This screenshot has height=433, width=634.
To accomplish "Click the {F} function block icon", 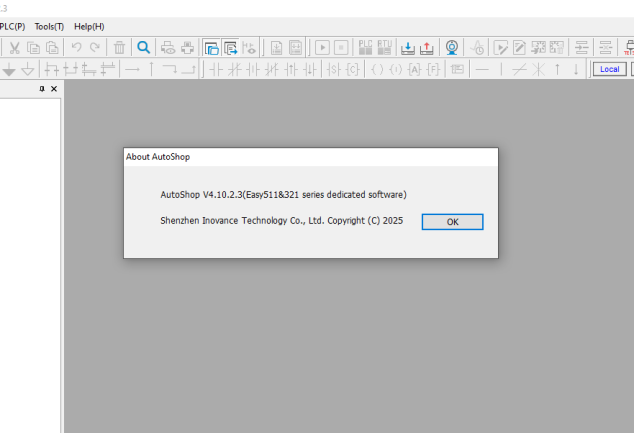I will tap(433, 70).
